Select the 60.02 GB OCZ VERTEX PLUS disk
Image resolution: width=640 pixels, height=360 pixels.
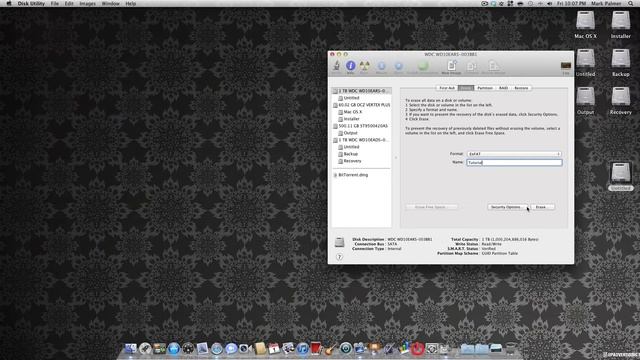[x=361, y=105]
